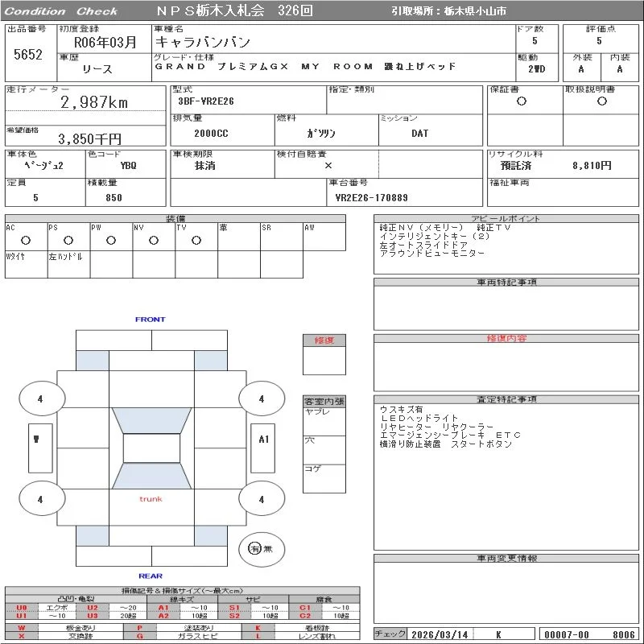Click the TV equipment circle mark
Screen dimensions: 644x644
[x=196, y=240]
